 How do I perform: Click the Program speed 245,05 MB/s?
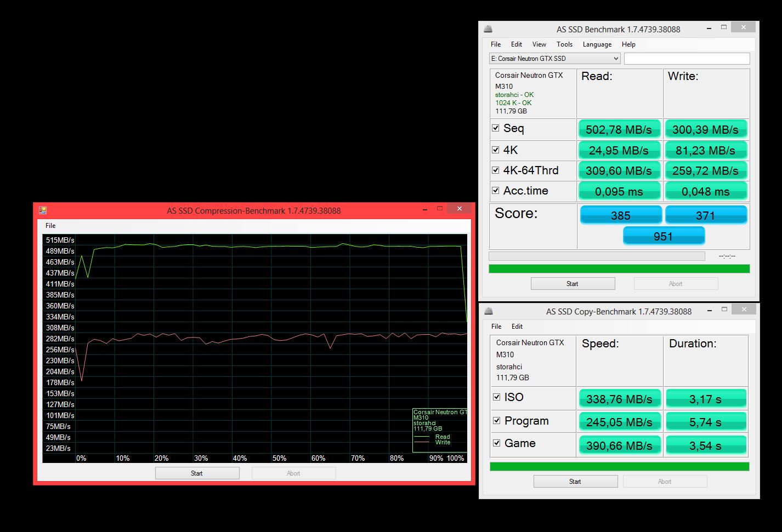coord(620,422)
